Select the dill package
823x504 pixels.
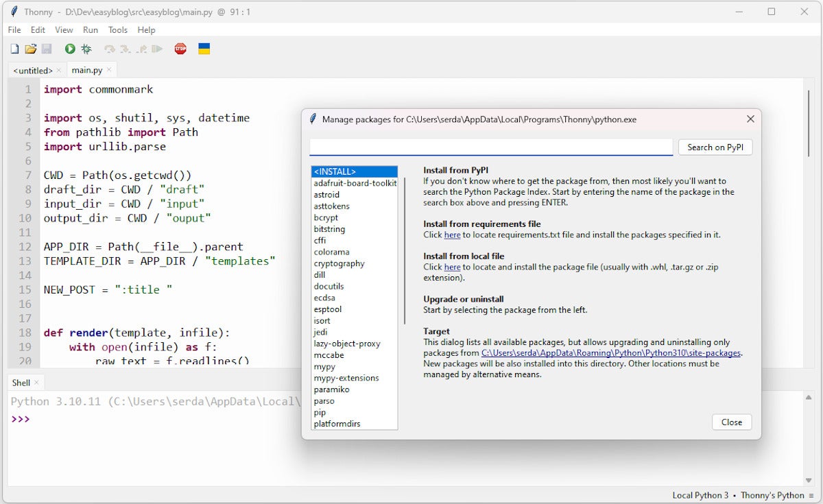click(354, 275)
